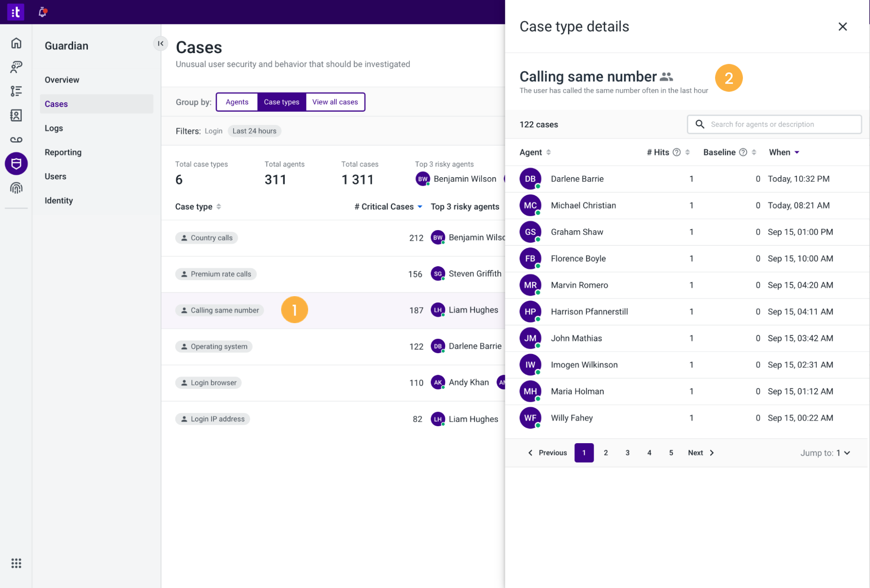Select current page 1 button
The width and height of the screenshot is (870, 588).
(x=584, y=453)
